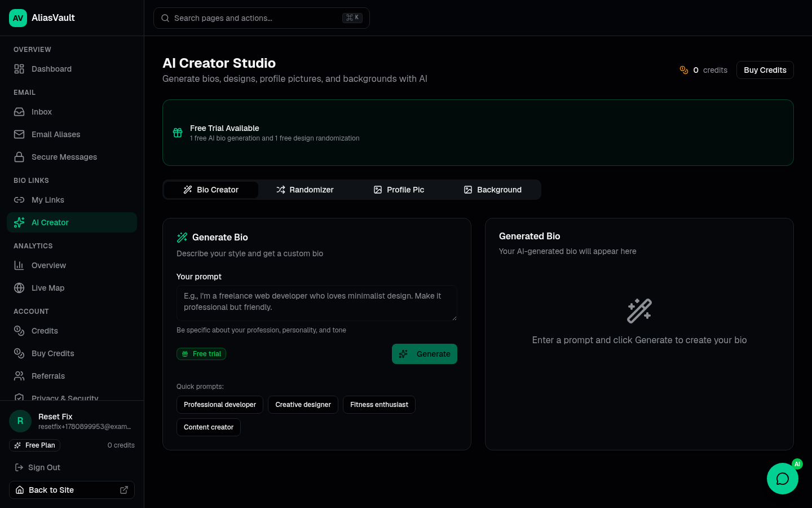Focus the Search pages and actions field
The image size is (812, 508).
point(262,18)
